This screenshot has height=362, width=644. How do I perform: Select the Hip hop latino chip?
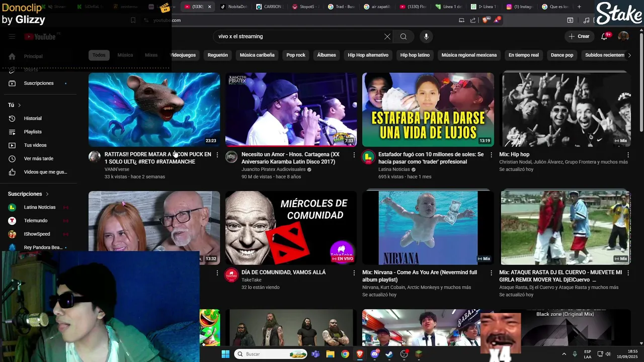415,55
